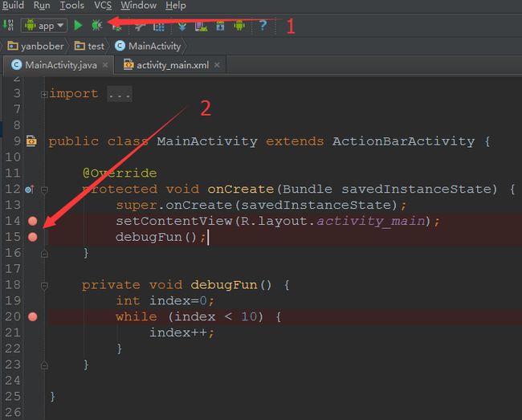Screen dimensions: 522x420
Task: Click the MainActivity breadcrumb class icon
Action: tap(120, 46)
